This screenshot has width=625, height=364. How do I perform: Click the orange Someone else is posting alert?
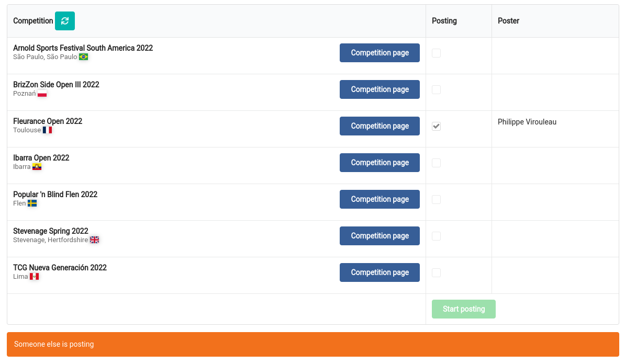tap(313, 345)
